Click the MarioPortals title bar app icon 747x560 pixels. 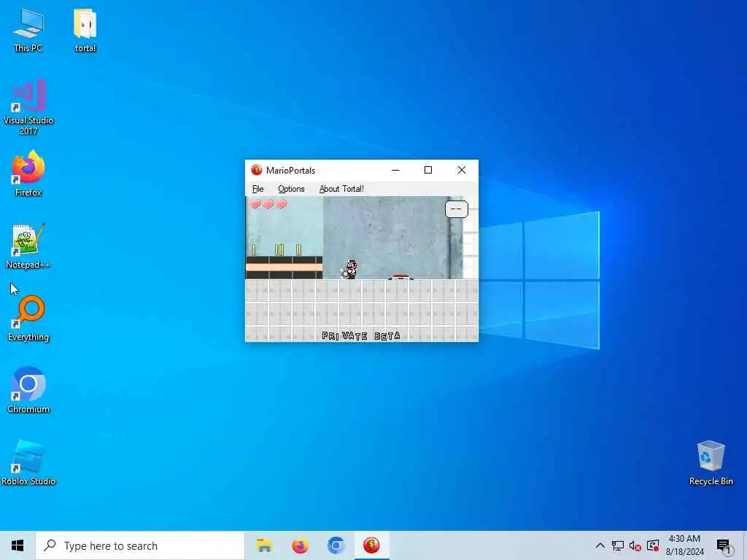[256, 170]
